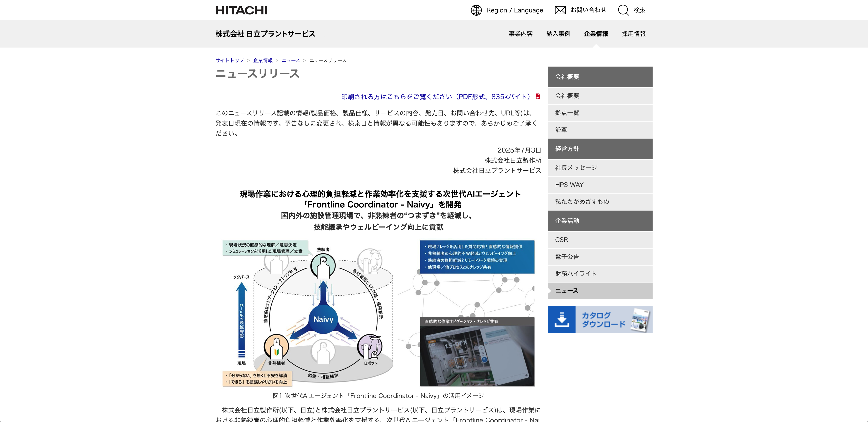
Task: Click the red PDF file icon
Action: point(538,97)
